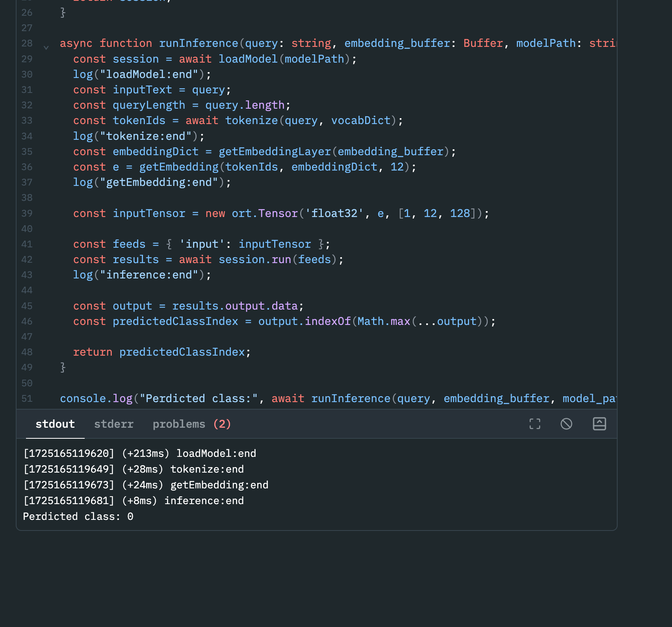Fold the code block starting at runInference

[46, 47]
